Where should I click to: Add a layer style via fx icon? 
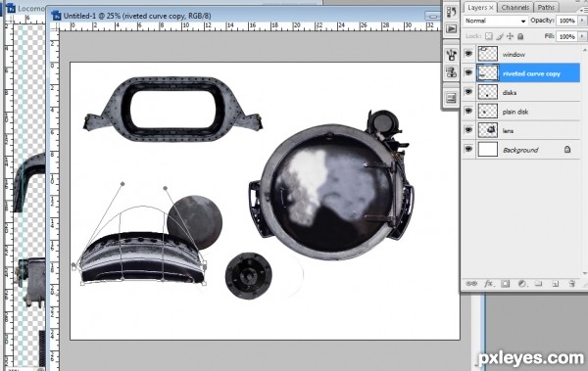488,284
